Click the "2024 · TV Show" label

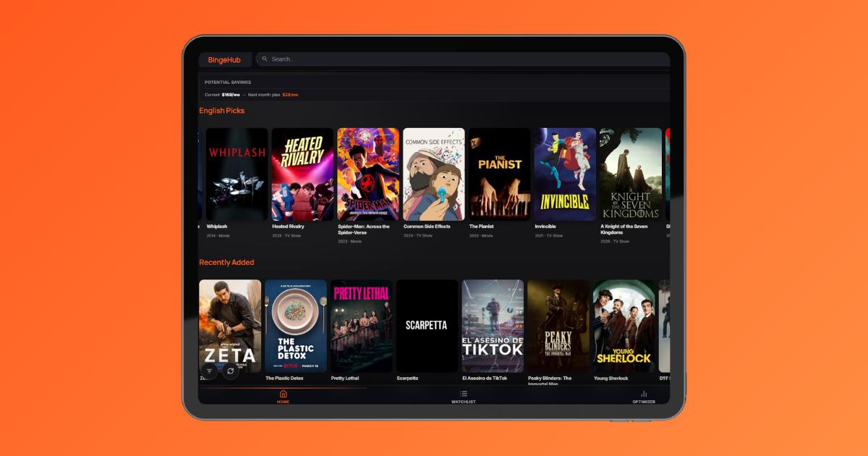[x=417, y=235]
